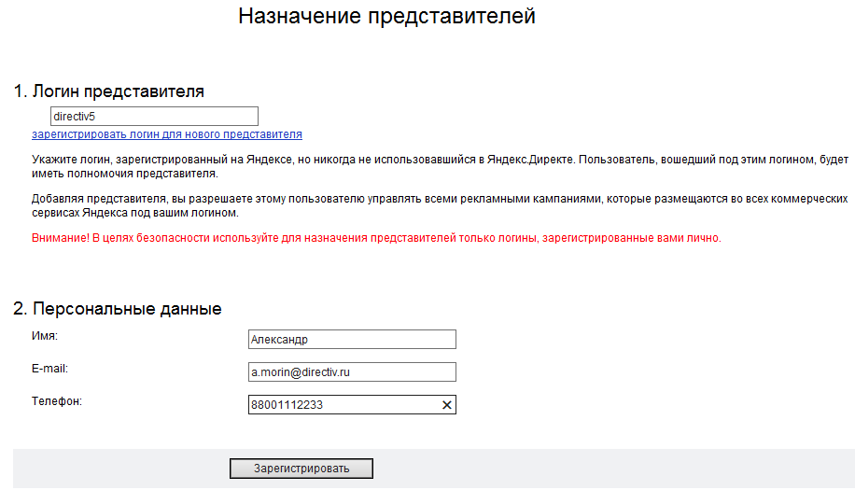
Task: Click the Имя: field label
Action: pyautogui.click(x=45, y=336)
